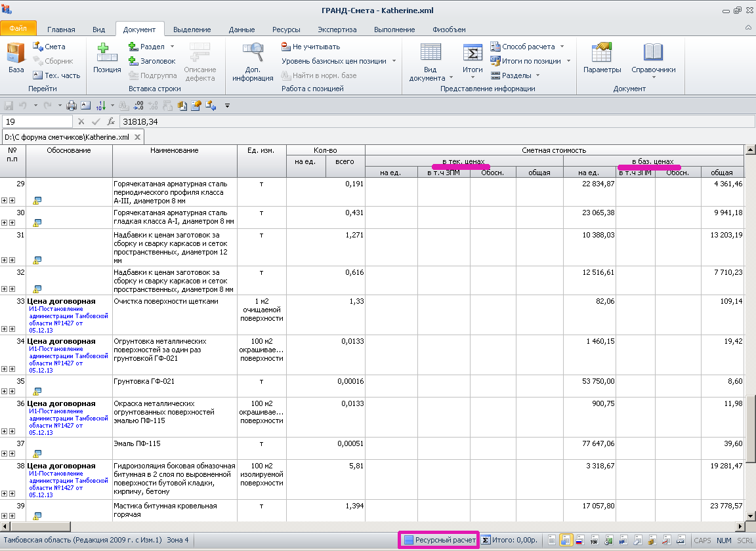
Task: Toggle Ресурсный расчет in the status bar
Action: pos(439,541)
